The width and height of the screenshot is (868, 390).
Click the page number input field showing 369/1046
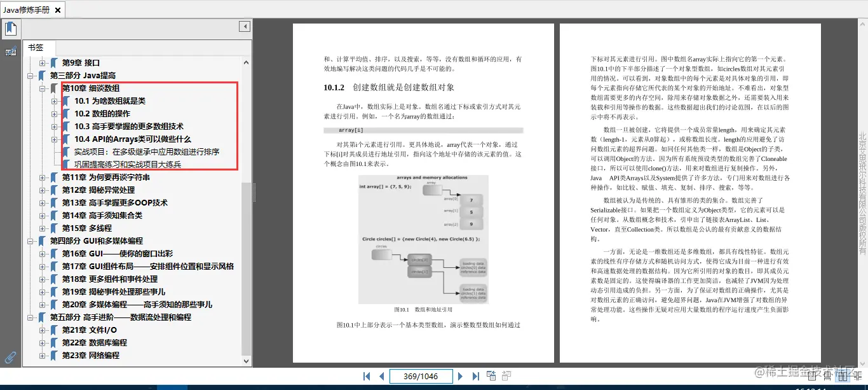coord(421,375)
